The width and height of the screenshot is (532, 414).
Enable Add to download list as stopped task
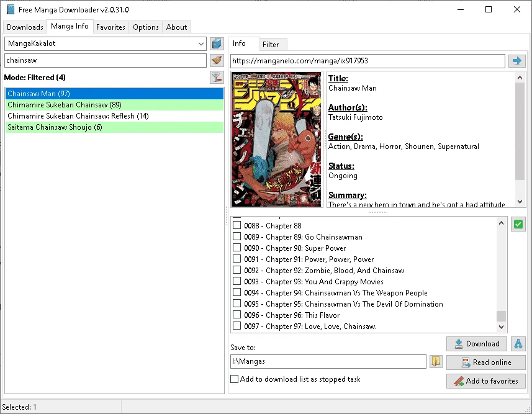coord(234,379)
